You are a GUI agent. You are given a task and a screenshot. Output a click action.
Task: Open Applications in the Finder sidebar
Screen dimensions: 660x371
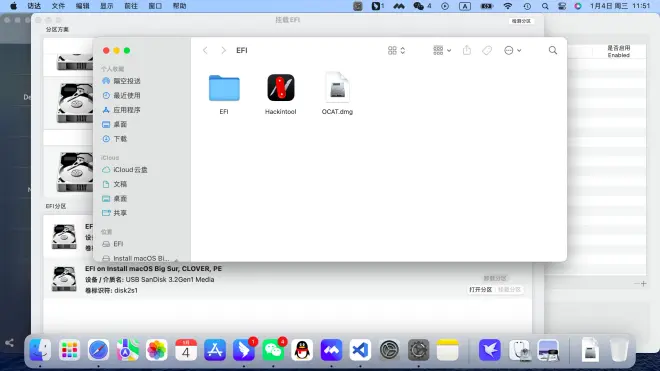(x=121, y=110)
